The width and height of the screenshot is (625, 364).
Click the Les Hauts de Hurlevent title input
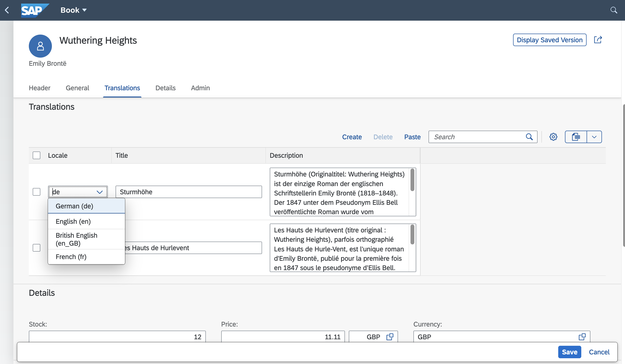193,248
